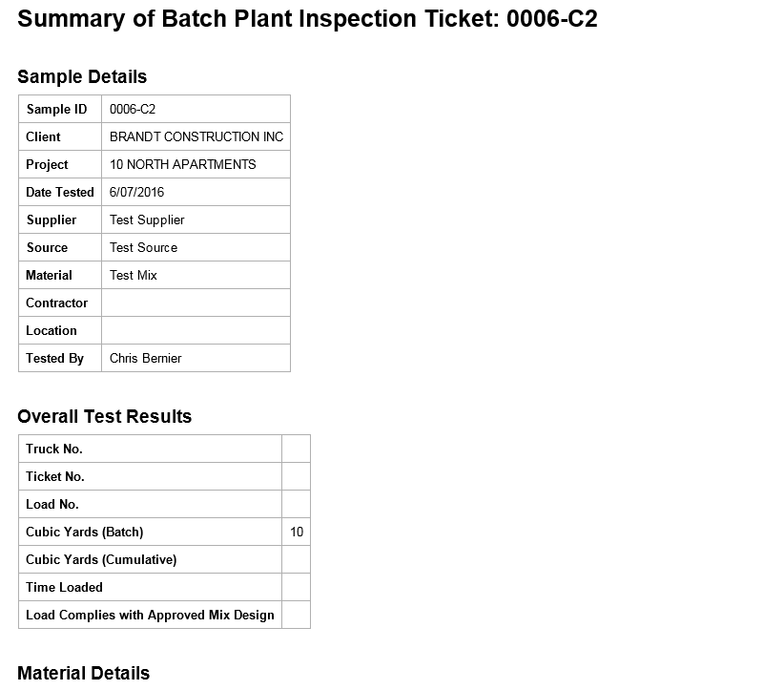This screenshot has height=690, width=784.
Task: Click the Cubic Yards (Cumulative) label
Action: 101,559
